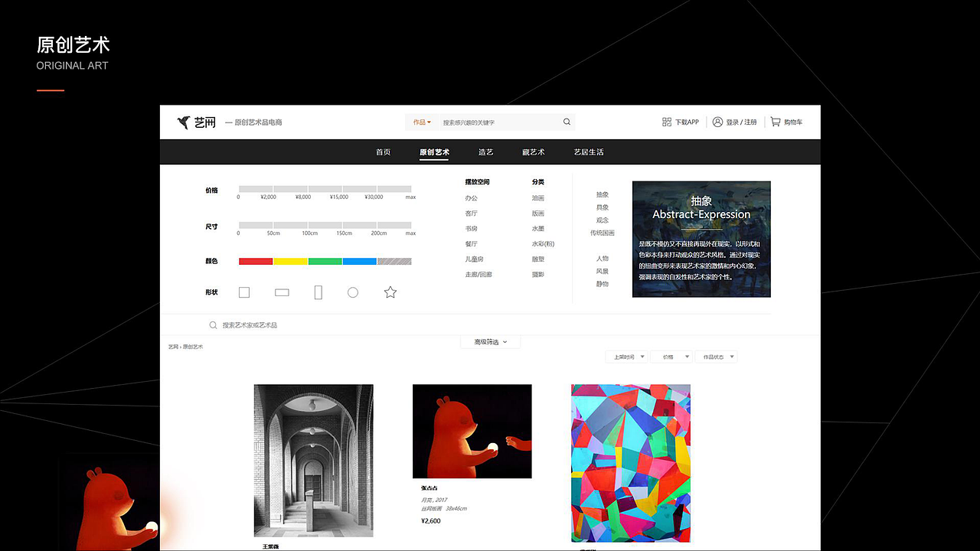Choose the 观念 style

(x=603, y=220)
